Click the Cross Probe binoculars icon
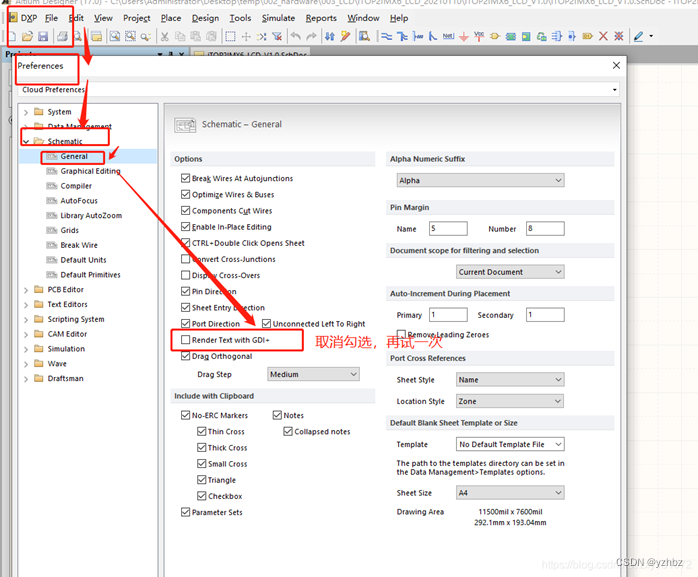This screenshot has width=698, height=577. click(x=364, y=36)
